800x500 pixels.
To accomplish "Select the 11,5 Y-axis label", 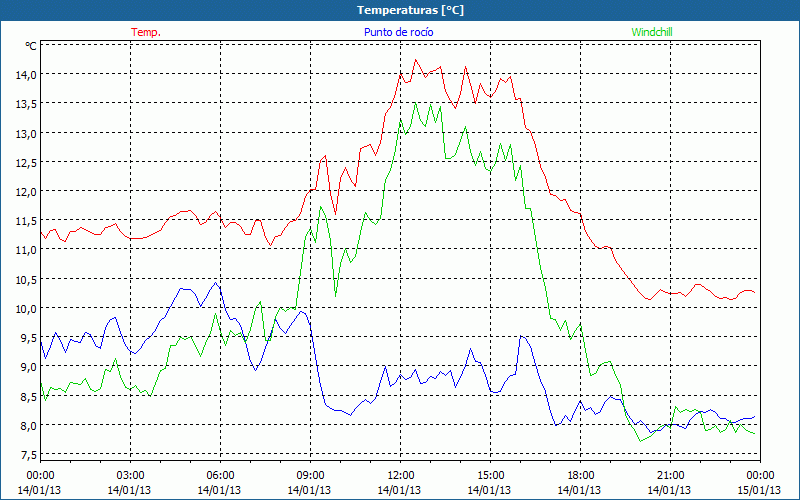I will (x=25, y=221).
